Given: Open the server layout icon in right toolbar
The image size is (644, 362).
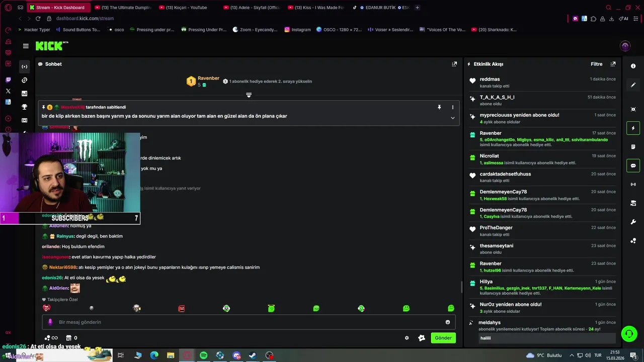Looking at the screenshot, I should click(x=633, y=203).
